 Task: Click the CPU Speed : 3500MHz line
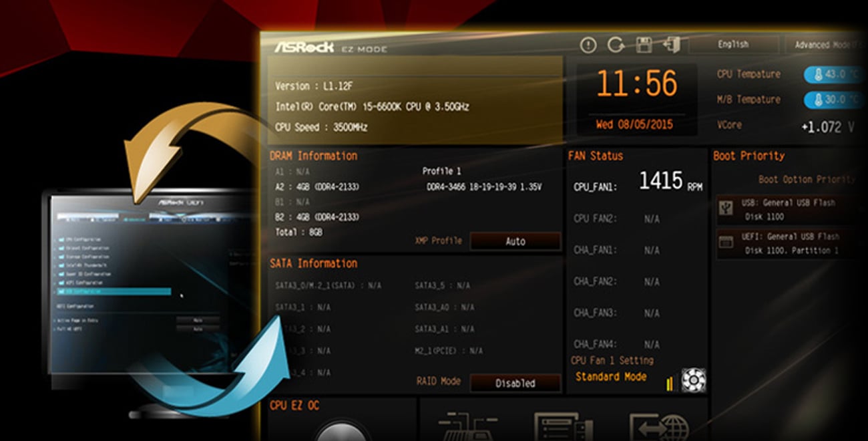click(321, 127)
